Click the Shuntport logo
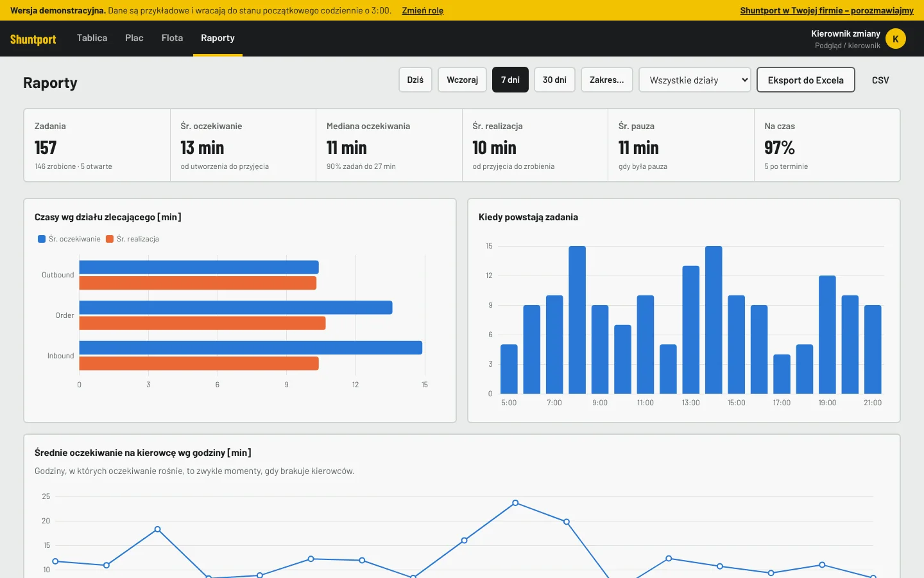 [x=33, y=39]
